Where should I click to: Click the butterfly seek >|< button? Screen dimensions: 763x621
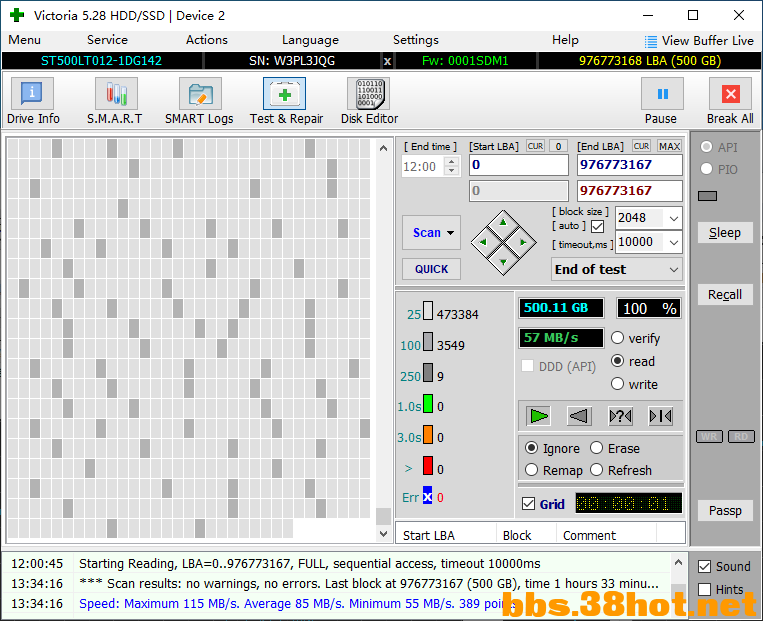pos(660,416)
